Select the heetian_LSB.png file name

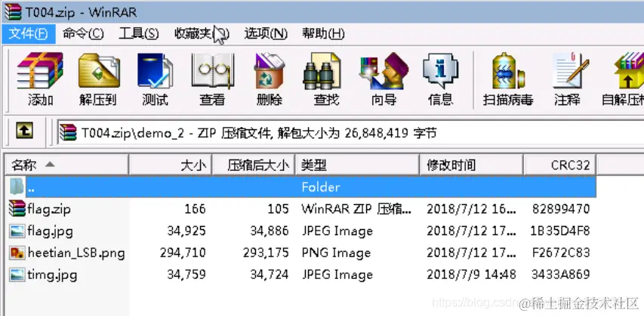coord(76,252)
